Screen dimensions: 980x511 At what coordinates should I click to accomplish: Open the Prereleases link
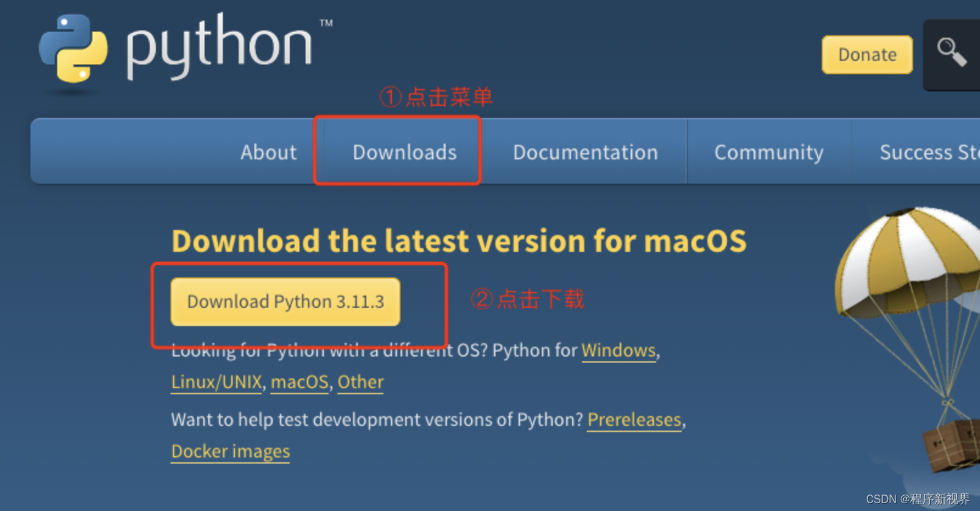634,420
